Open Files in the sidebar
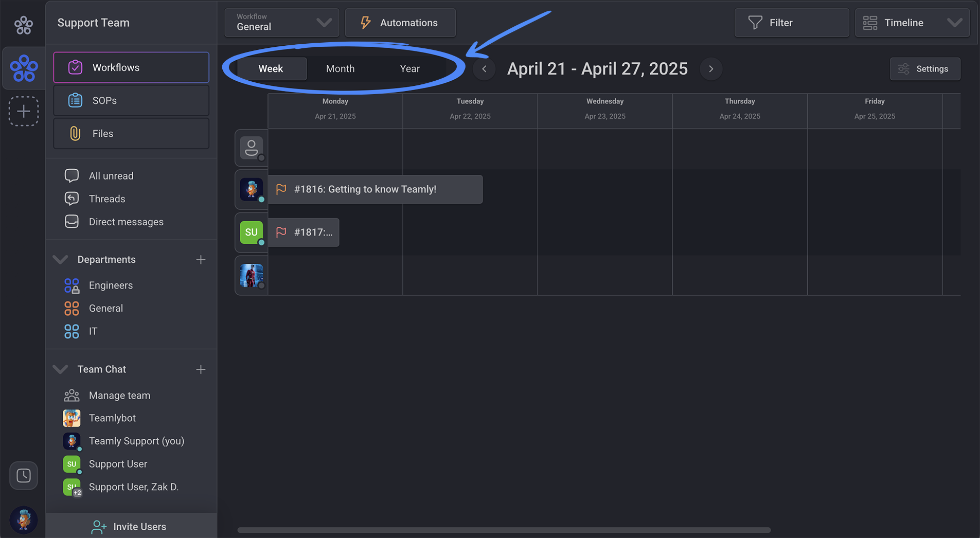Viewport: 980px width, 538px height. coord(131,133)
